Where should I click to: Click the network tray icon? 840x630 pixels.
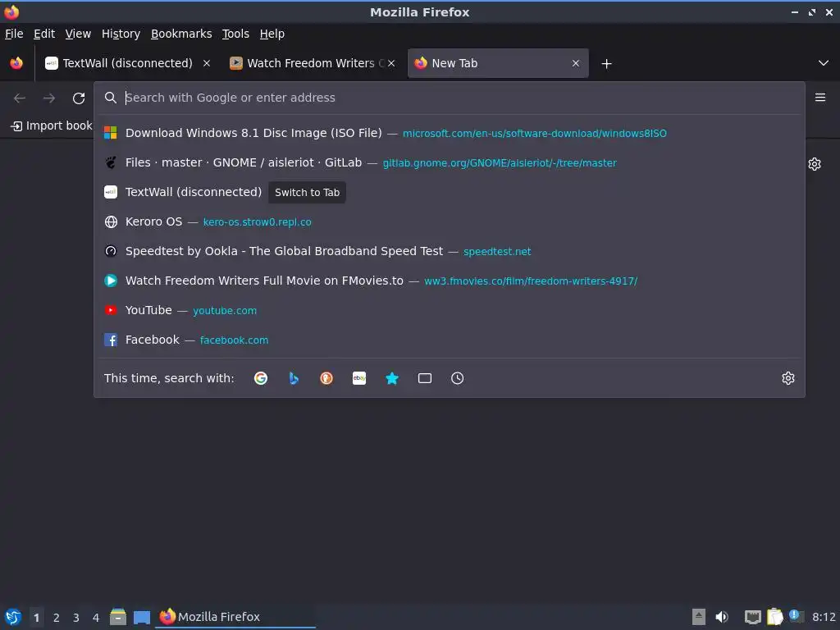tap(753, 617)
